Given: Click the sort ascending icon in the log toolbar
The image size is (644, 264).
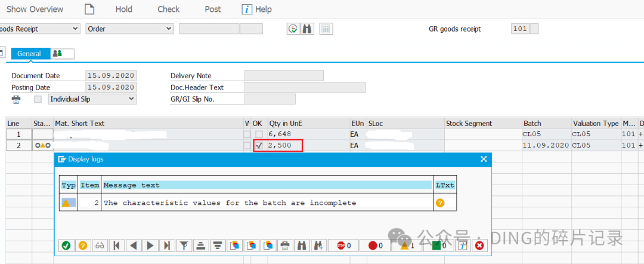Looking at the screenshot, I should [x=200, y=245].
